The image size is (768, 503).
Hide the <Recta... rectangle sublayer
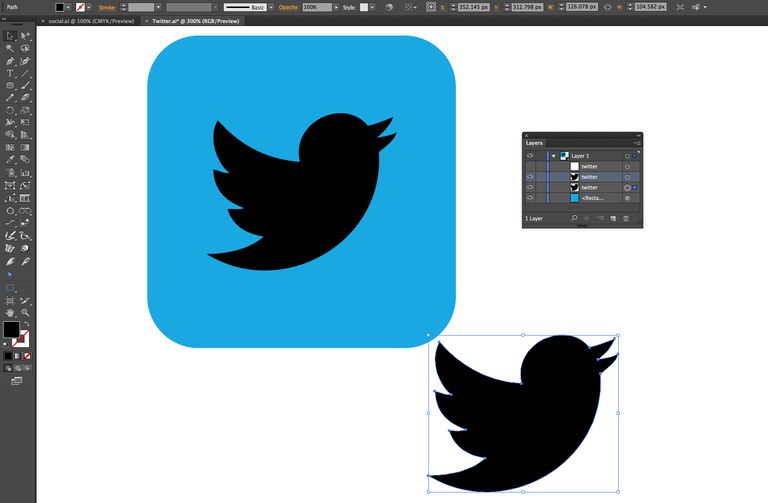point(529,198)
